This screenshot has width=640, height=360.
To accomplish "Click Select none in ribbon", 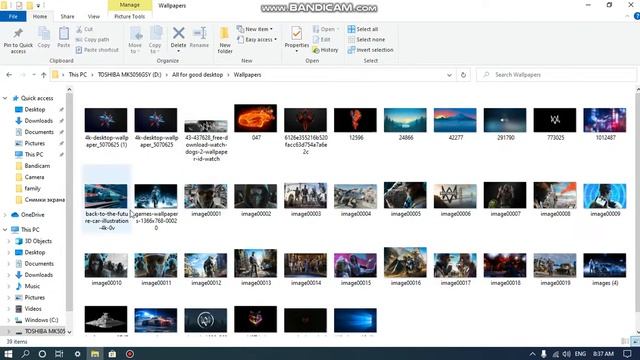I will click(x=367, y=40).
